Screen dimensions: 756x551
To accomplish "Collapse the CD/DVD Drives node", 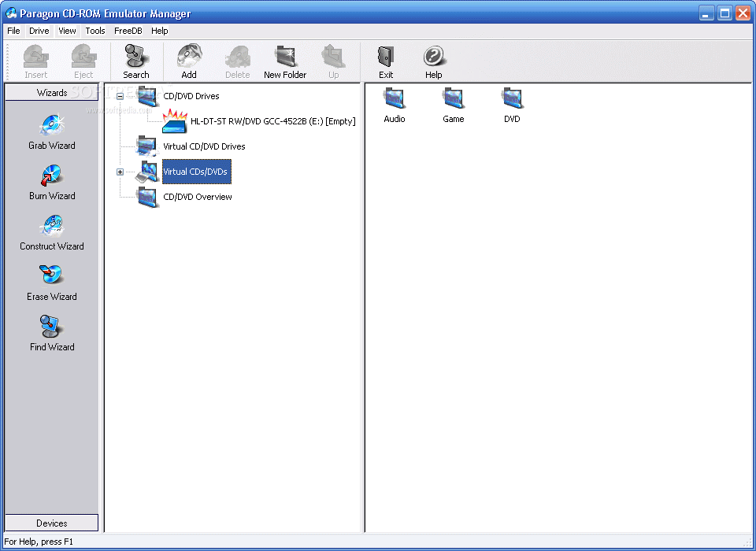I will click(x=120, y=96).
